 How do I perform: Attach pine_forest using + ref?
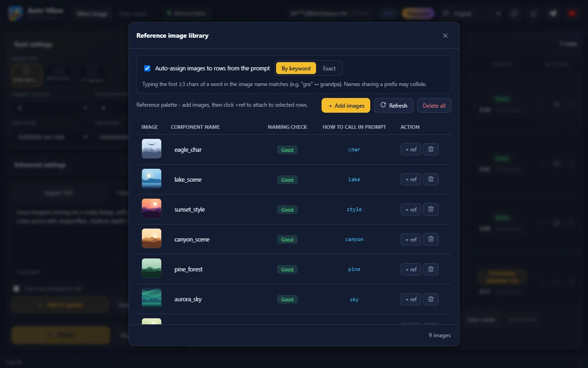point(411,269)
